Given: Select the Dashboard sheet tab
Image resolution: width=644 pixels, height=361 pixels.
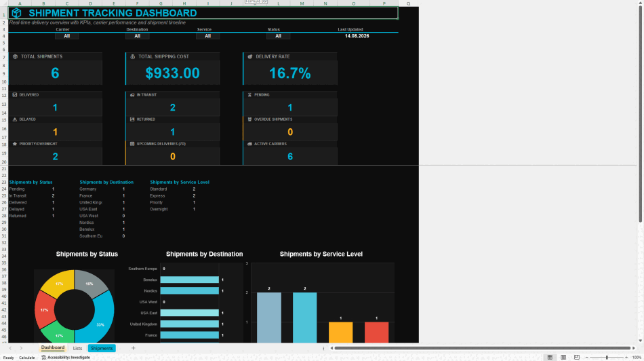Looking at the screenshot, I should (x=53, y=348).
